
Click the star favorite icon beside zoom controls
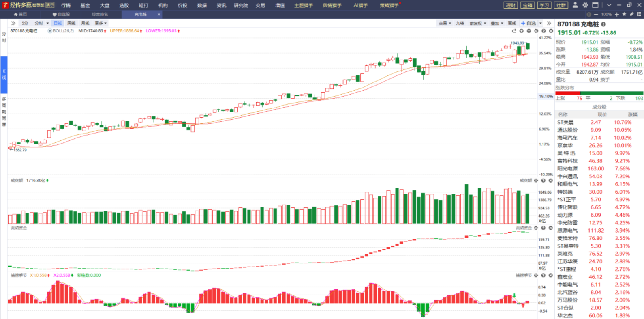(624, 14)
